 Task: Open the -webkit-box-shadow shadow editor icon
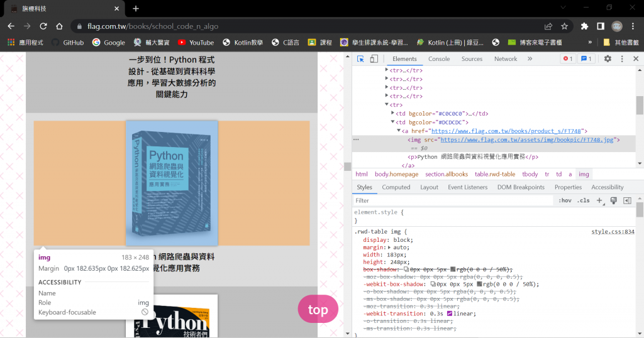coord(433,284)
